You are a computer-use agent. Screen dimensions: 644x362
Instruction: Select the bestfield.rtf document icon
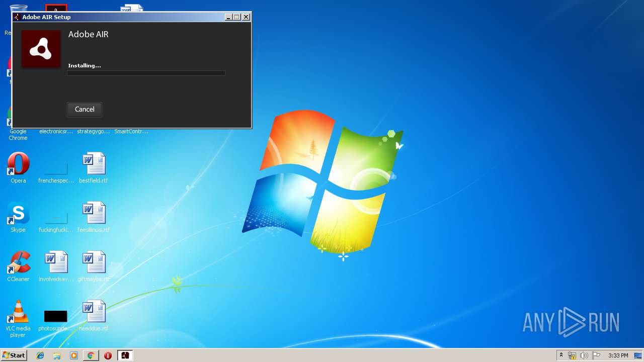(94, 168)
